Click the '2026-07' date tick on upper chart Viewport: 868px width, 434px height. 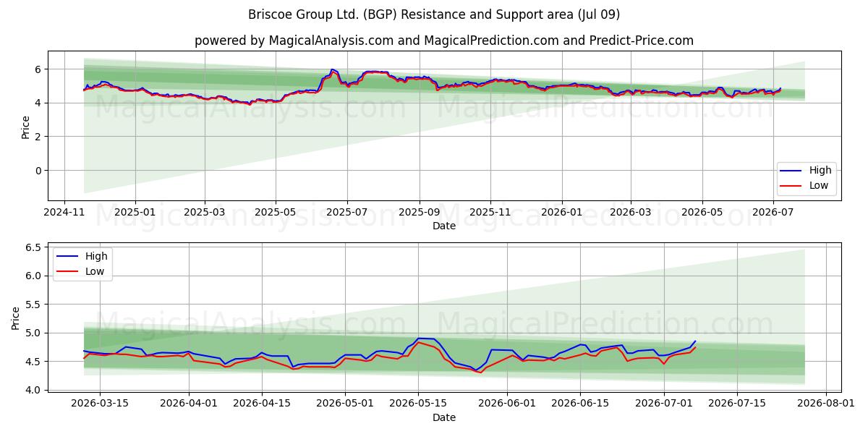[773, 212]
